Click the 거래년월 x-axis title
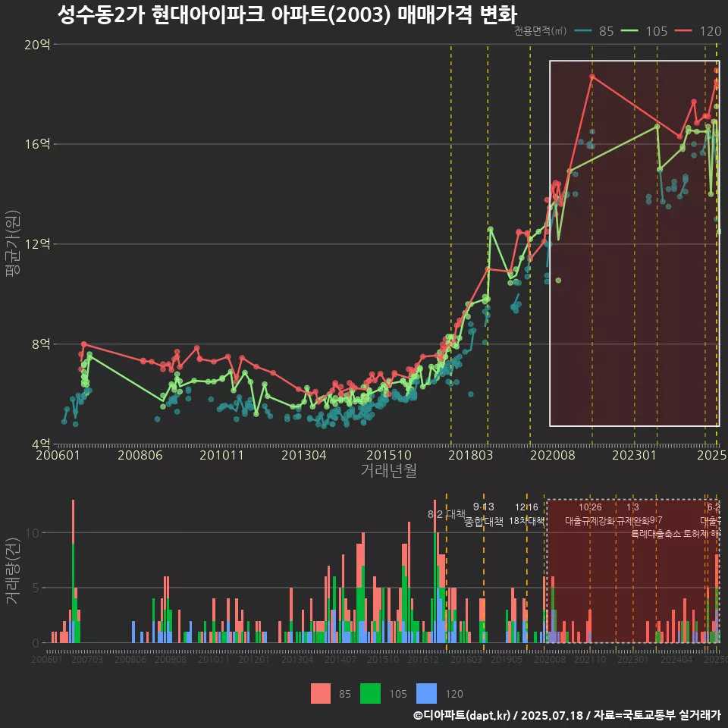 [388, 470]
